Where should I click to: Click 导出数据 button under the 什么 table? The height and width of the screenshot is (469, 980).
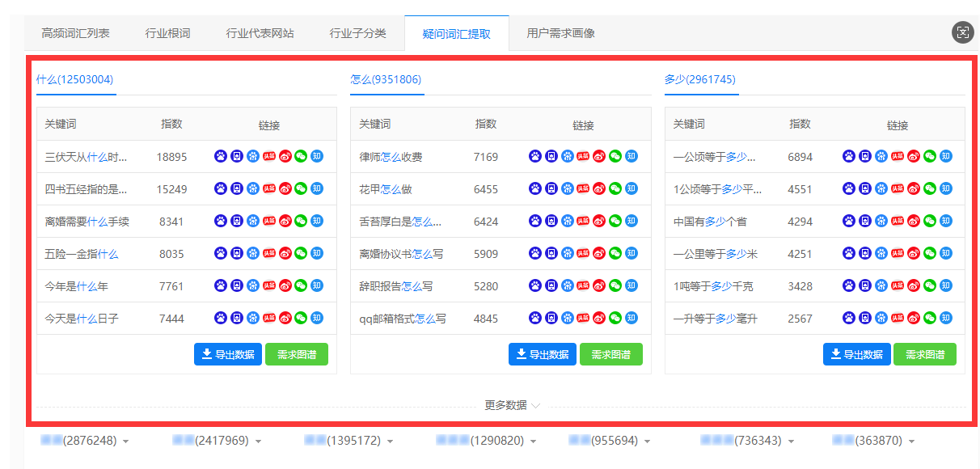(227, 354)
